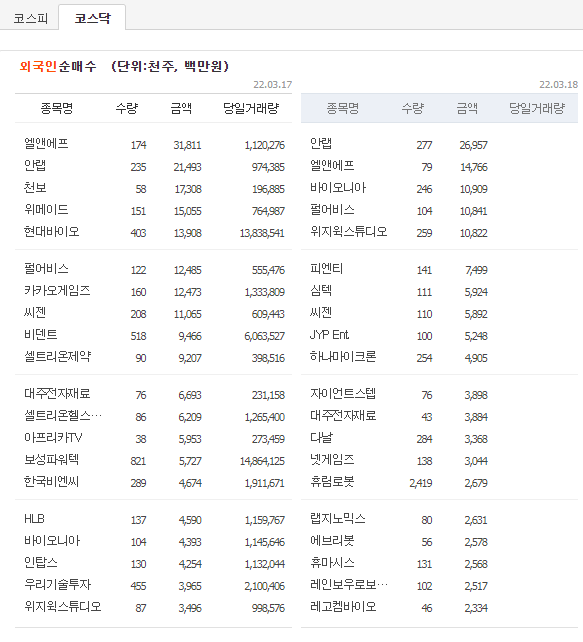Click 금액 header in 22.03.18 table
The width and height of the screenshot is (583, 642).
[x=468, y=109]
